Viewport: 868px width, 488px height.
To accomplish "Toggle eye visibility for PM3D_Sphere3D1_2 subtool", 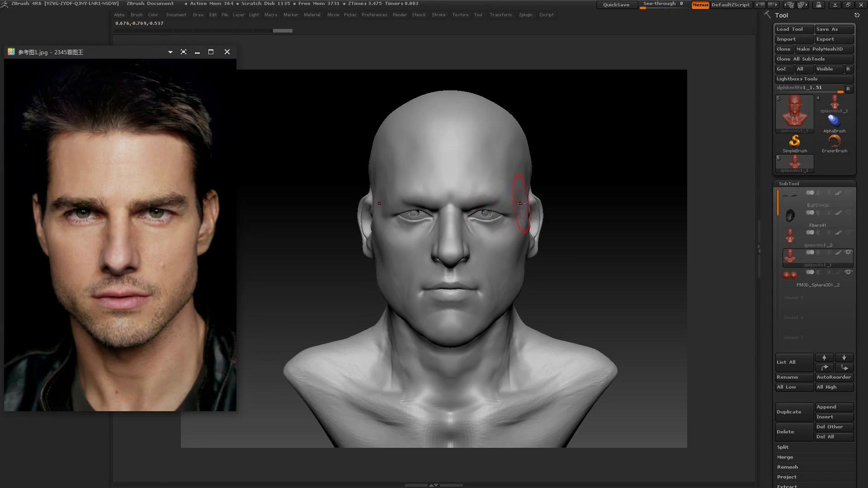I will click(x=848, y=272).
